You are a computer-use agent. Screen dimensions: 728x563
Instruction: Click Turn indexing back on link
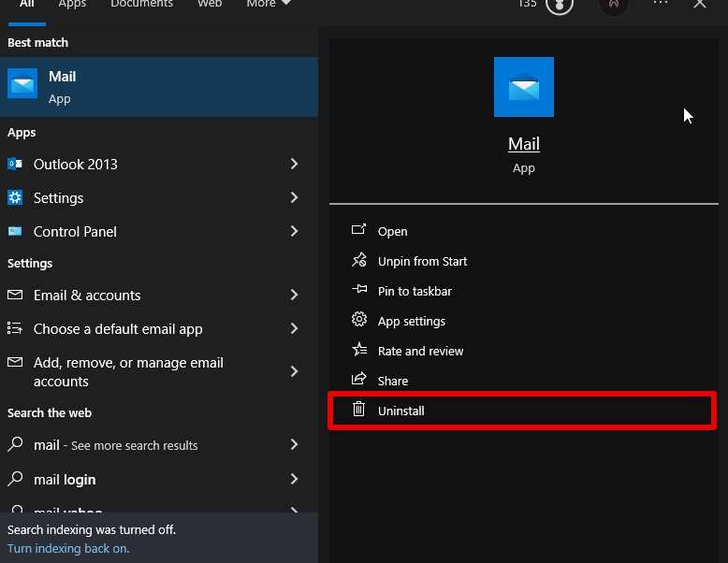tap(68, 548)
